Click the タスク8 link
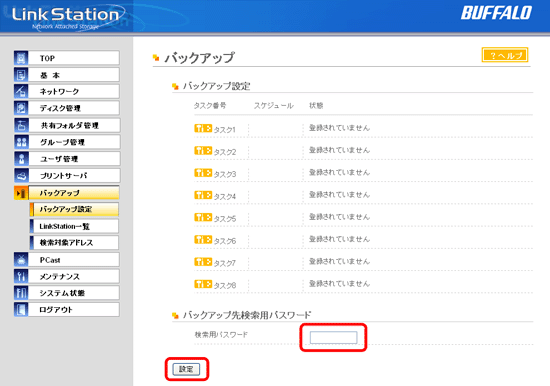The width and height of the screenshot is (550, 386). click(x=225, y=285)
